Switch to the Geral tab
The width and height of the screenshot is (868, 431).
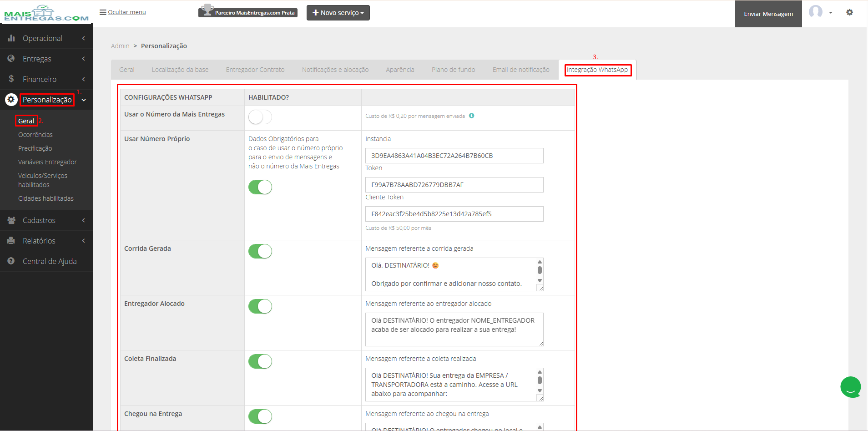pos(127,70)
